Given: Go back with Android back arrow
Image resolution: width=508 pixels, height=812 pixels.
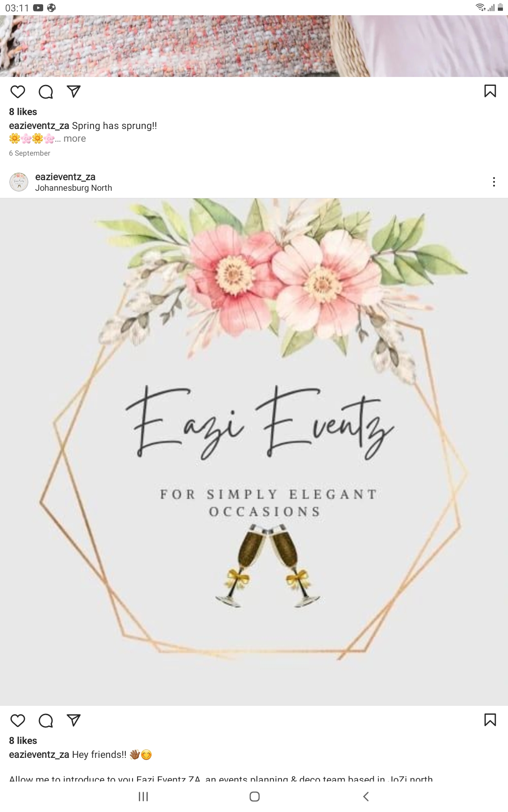Looking at the screenshot, I should pos(366,797).
